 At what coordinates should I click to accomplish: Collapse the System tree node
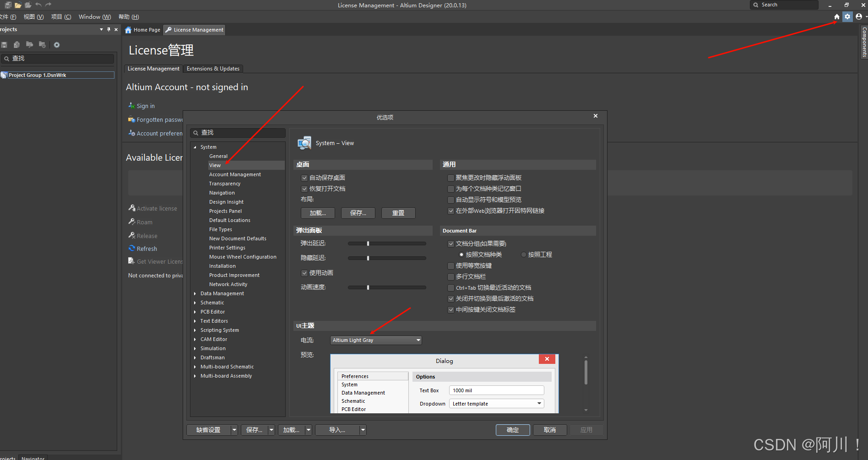tap(195, 147)
